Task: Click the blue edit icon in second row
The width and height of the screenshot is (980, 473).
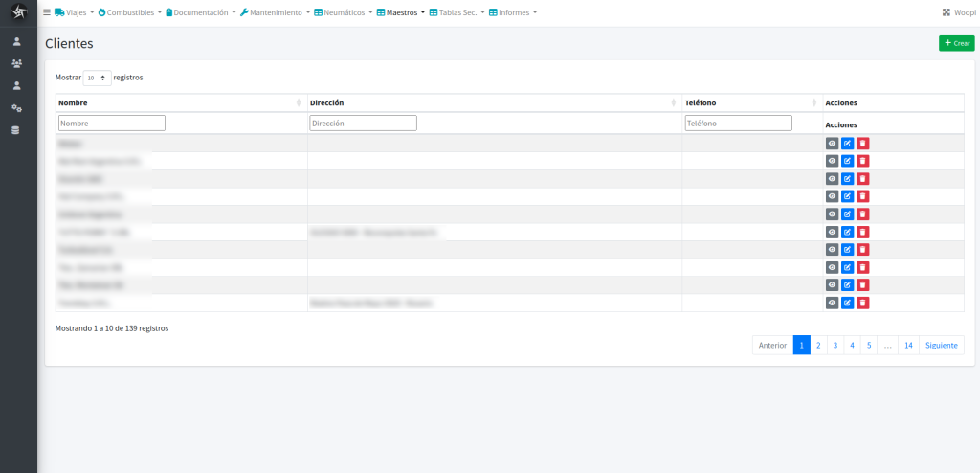Action: click(x=847, y=161)
